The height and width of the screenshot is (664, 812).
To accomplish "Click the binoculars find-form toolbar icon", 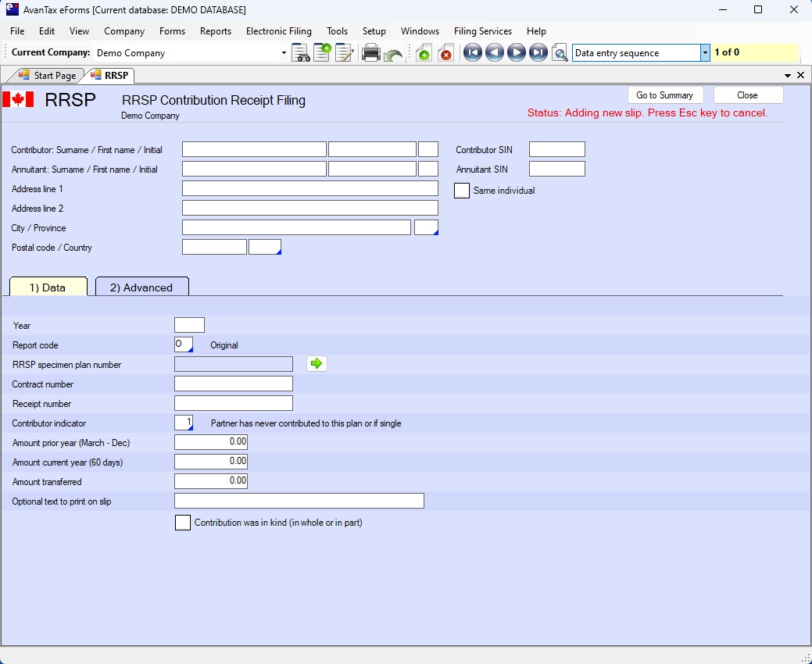I will coord(301,53).
